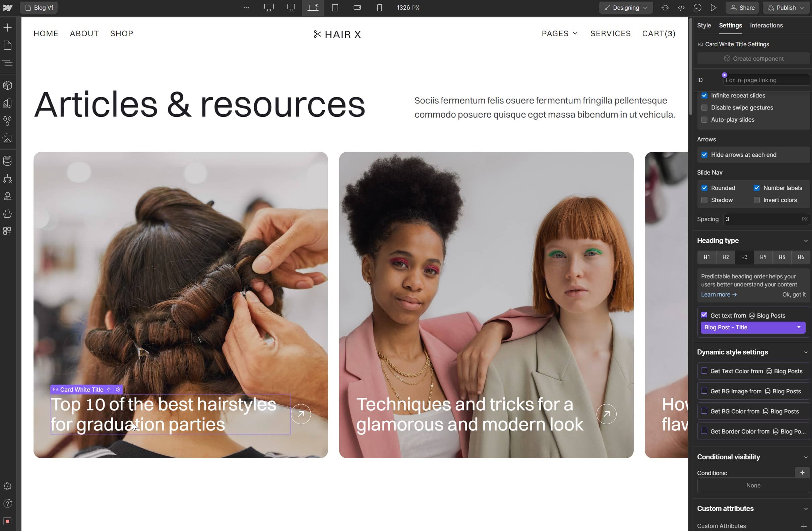Switch to the Interactions tab

(766, 25)
